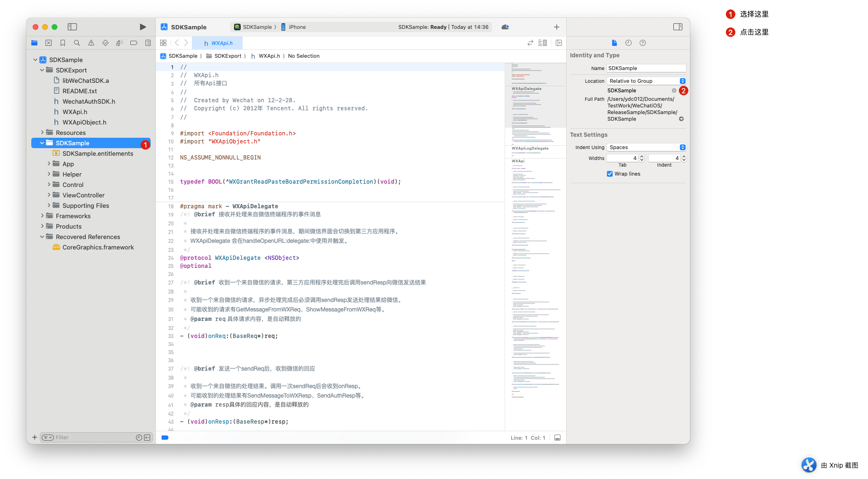Collapse the Recovered References group
The width and height of the screenshot is (868, 479).
(x=42, y=237)
